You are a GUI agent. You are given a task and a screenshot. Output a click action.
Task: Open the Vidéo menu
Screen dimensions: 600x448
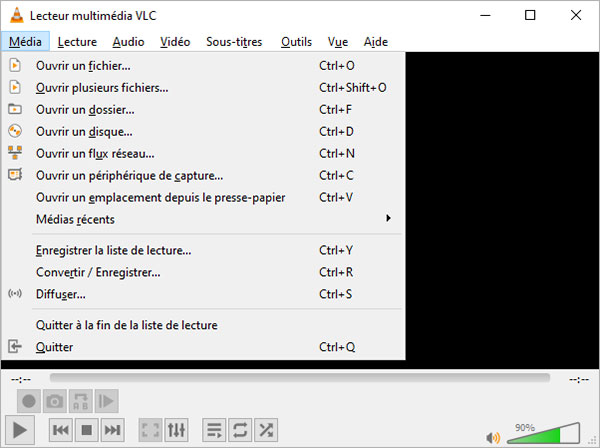[x=175, y=41]
